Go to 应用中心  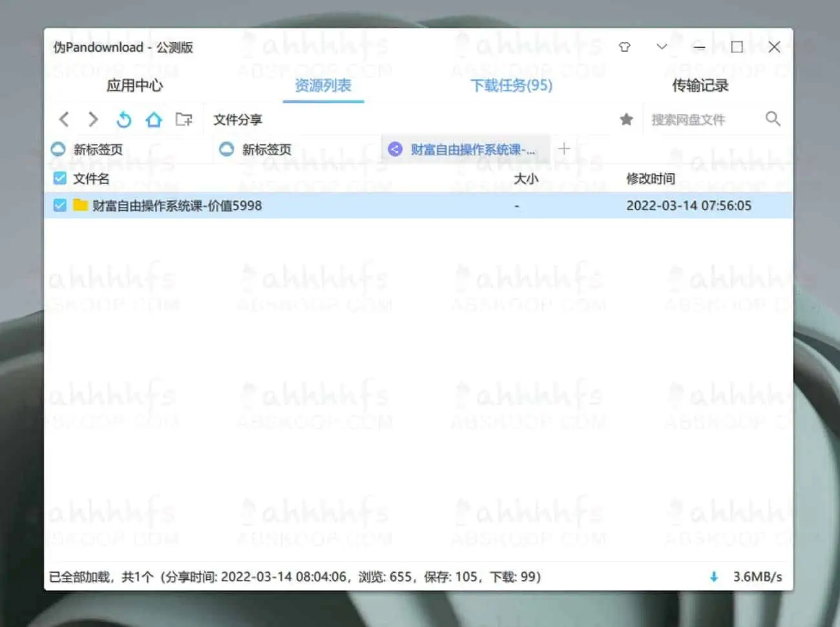(x=134, y=85)
